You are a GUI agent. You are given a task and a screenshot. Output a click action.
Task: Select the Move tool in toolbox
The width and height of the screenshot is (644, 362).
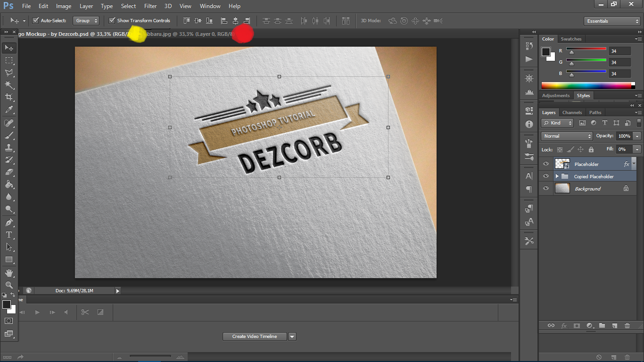(9, 48)
